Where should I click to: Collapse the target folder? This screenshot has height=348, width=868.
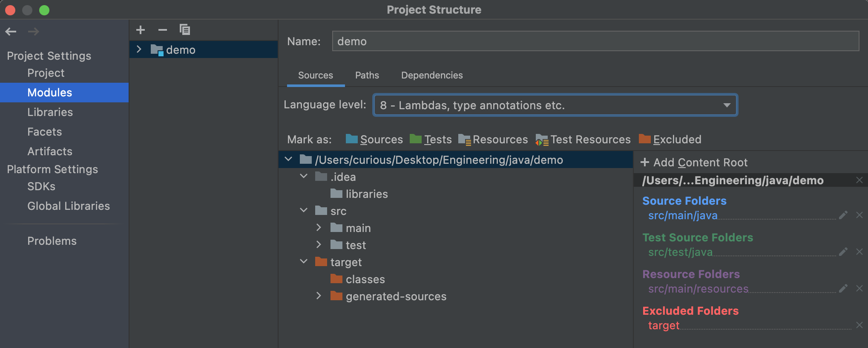[x=304, y=262]
